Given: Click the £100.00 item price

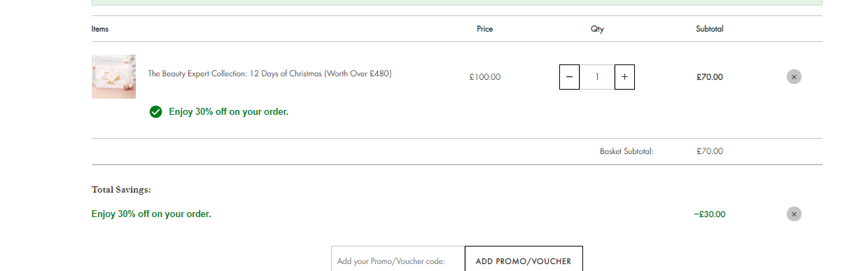Looking at the screenshot, I should pyautogui.click(x=485, y=77).
